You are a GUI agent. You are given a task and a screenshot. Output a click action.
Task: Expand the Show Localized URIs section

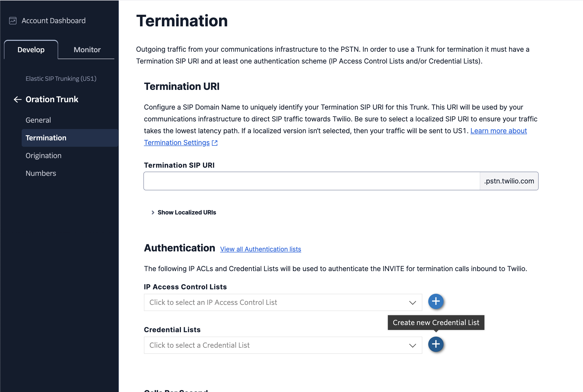[187, 212]
